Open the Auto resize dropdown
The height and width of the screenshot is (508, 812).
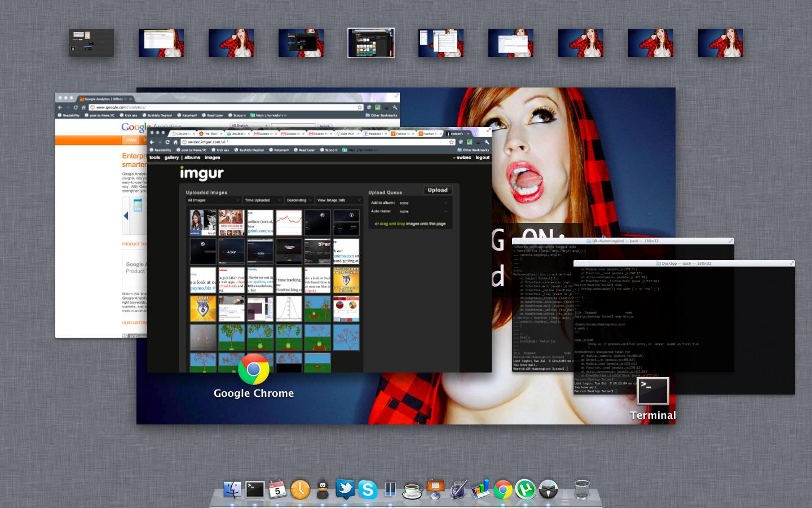click(x=423, y=211)
